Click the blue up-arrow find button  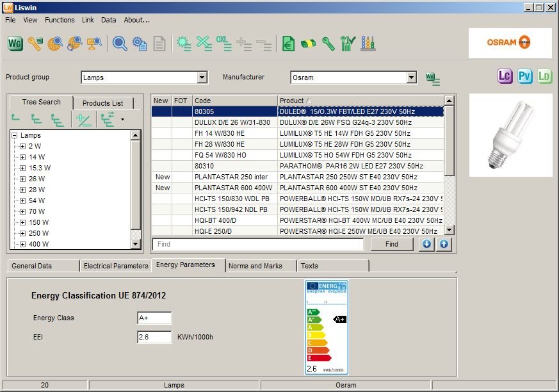pos(444,244)
